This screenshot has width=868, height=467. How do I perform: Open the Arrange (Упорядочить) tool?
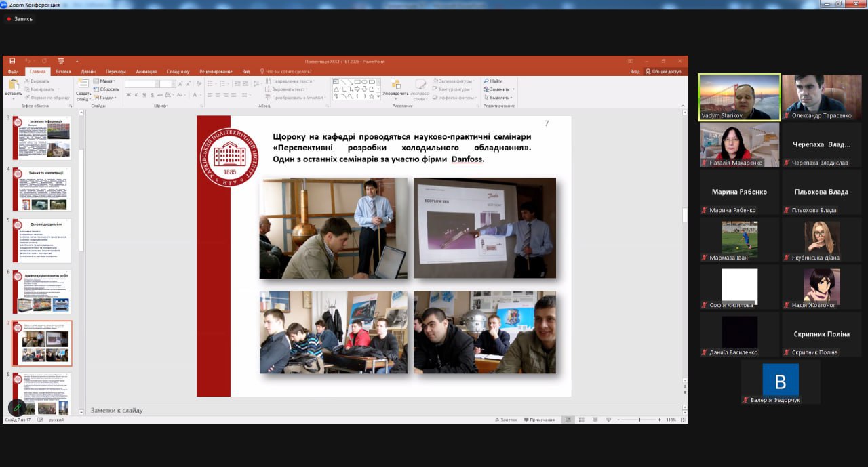click(395, 87)
